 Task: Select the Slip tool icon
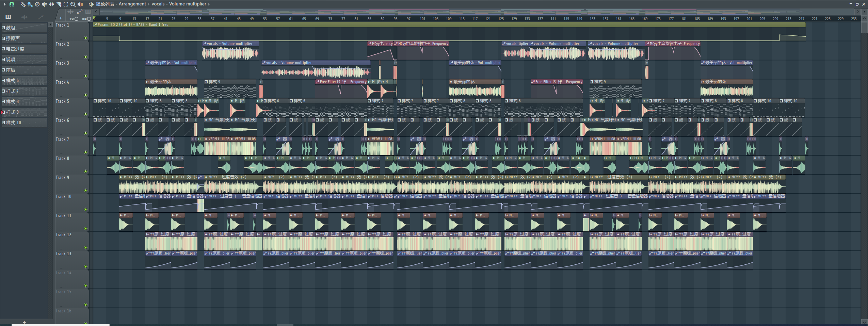(51, 4)
